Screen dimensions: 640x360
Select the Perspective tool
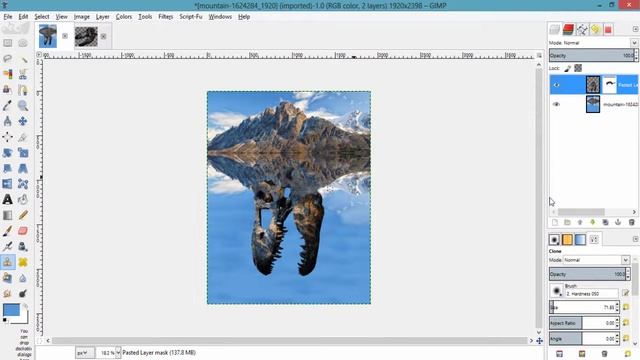coord(23,168)
